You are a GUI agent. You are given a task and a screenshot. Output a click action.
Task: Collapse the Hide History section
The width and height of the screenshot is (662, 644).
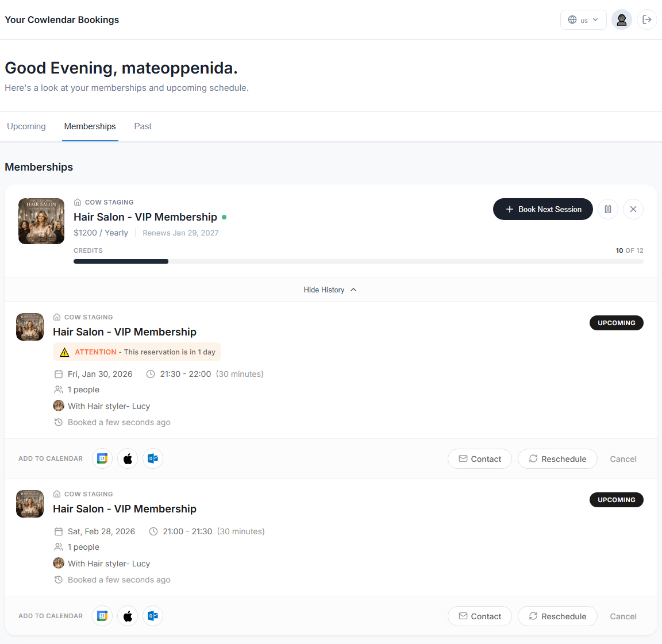330,290
